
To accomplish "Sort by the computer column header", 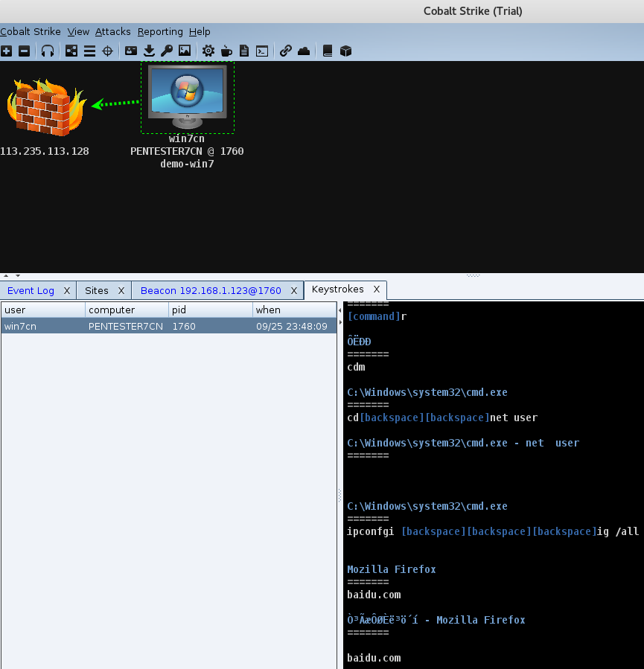I will [x=127, y=310].
